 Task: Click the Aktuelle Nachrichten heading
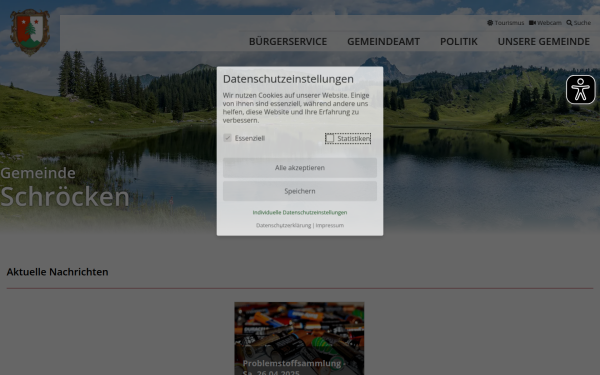[57, 272]
